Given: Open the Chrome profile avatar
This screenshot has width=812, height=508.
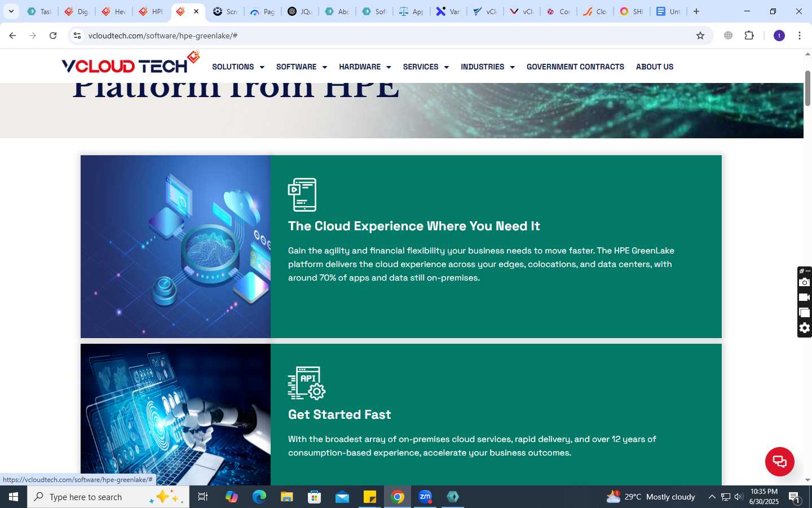Looking at the screenshot, I should pos(779,36).
